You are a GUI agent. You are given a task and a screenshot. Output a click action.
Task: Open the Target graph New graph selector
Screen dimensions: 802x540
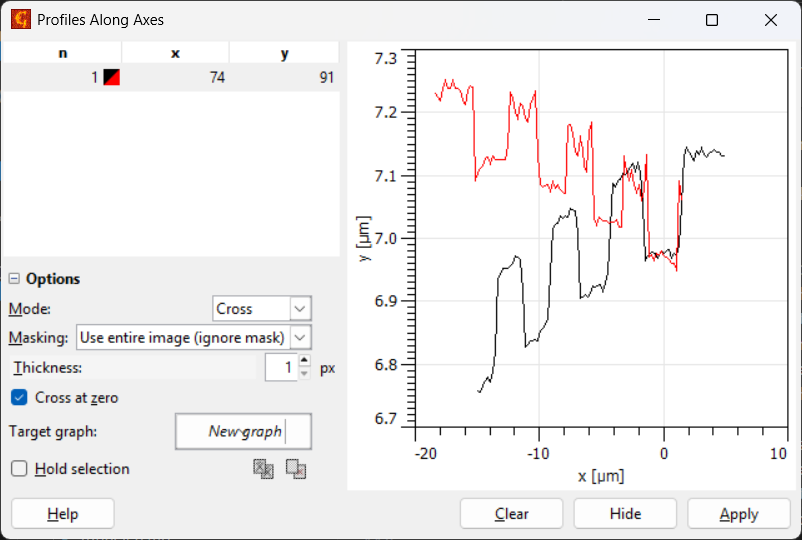coord(243,432)
